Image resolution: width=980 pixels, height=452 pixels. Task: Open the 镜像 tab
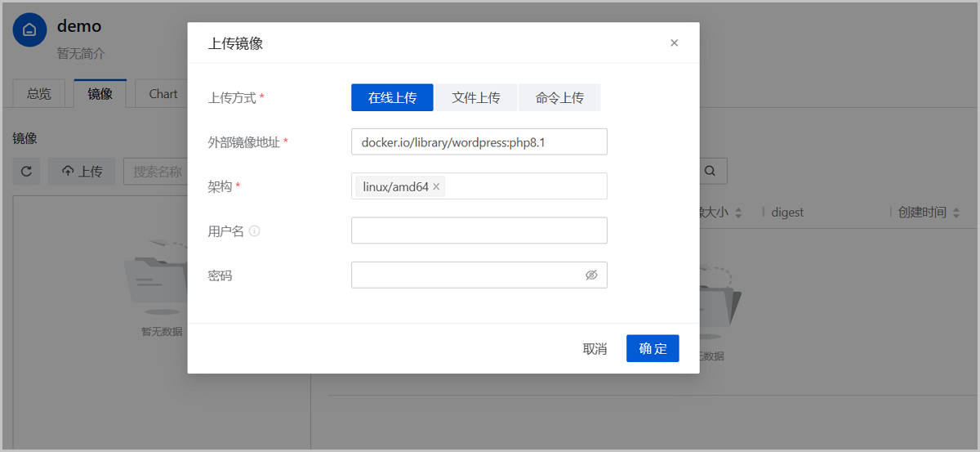coord(100,94)
